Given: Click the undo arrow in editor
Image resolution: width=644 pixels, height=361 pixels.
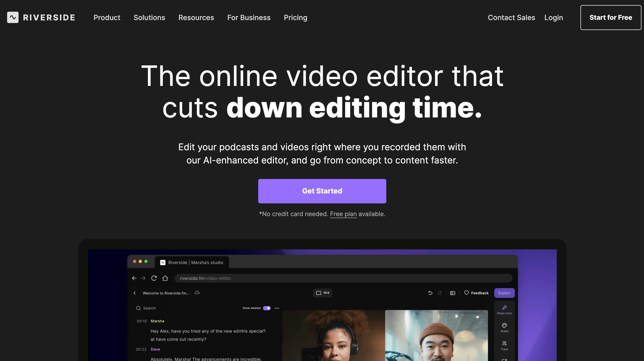Looking at the screenshot, I should click(x=430, y=293).
